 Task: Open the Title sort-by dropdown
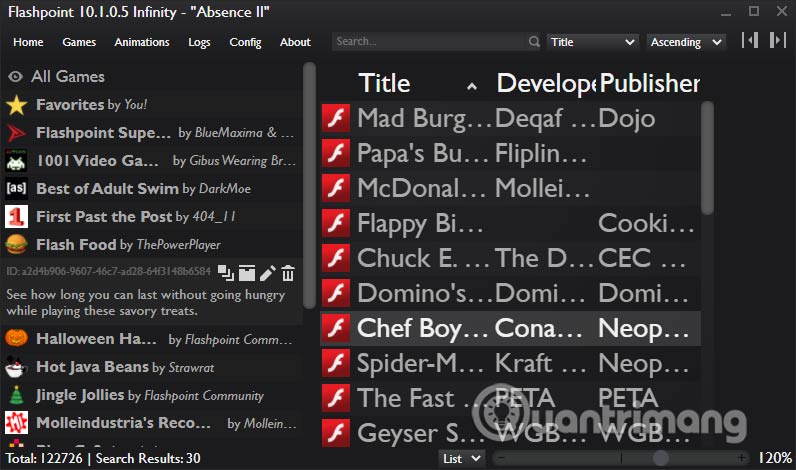click(592, 42)
